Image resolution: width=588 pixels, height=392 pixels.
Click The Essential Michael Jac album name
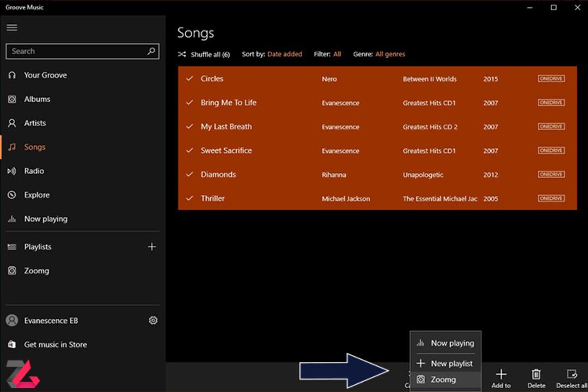point(440,199)
